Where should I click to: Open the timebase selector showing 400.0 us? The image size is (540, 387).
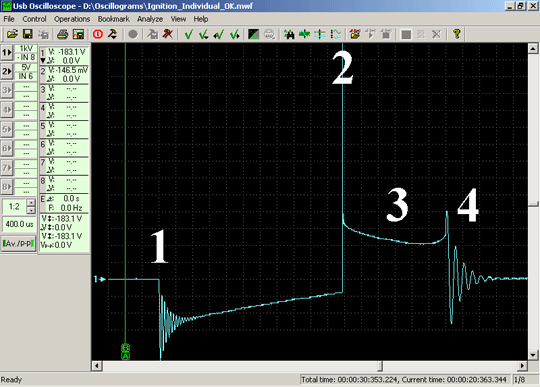coord(19,224)
